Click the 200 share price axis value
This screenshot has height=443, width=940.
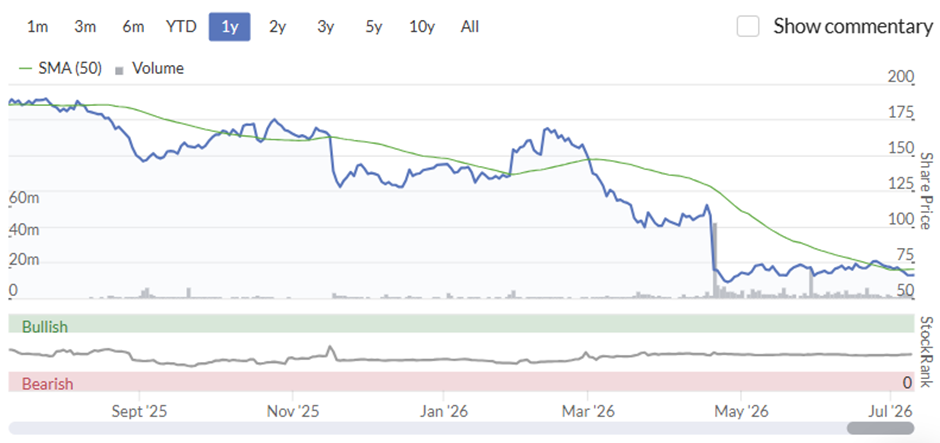(899, 77)
